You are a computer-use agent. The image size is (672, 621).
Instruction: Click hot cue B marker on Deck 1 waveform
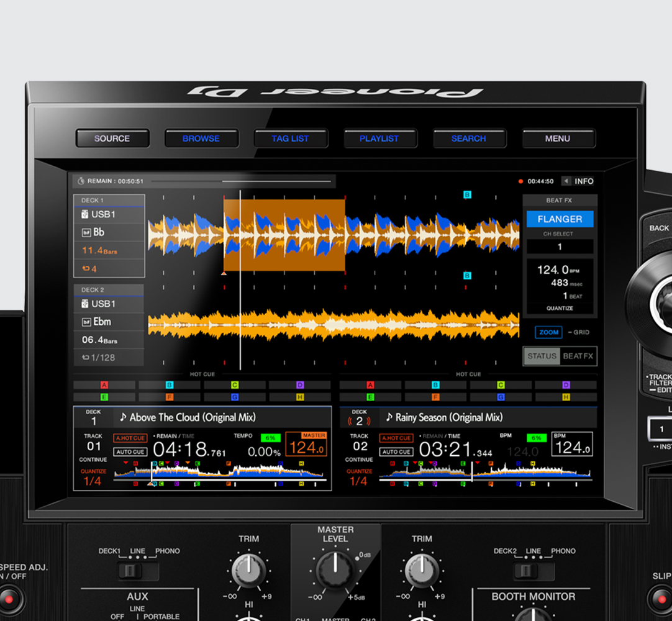coord(466,194)
